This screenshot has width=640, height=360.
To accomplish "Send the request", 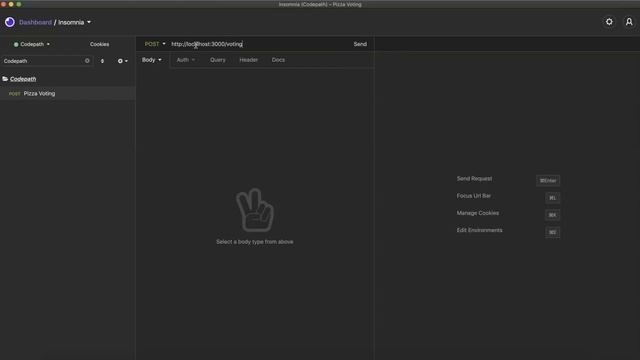I will click(360, 44).
